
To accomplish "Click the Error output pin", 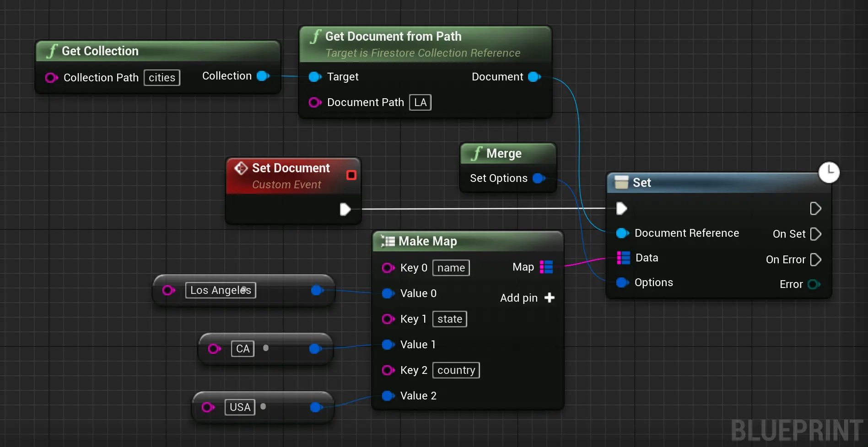I will point(814,284).
